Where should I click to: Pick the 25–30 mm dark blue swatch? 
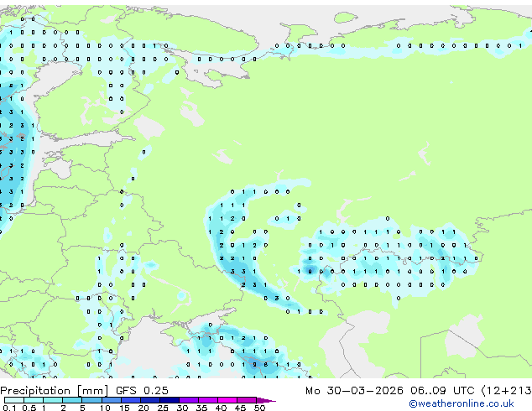coord(170,400)
